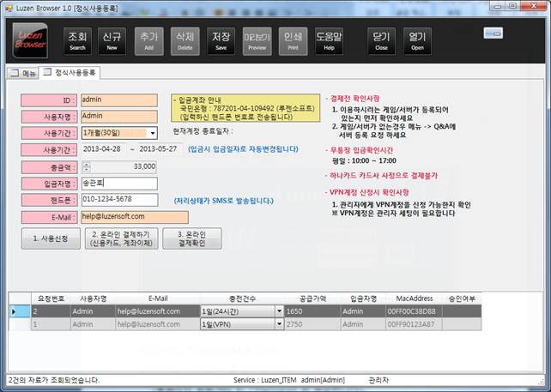The height and width of the screenshot is (392, 551).
Task: Click the 조회 Search toolbar button
Action: click(x=77, y=40)
